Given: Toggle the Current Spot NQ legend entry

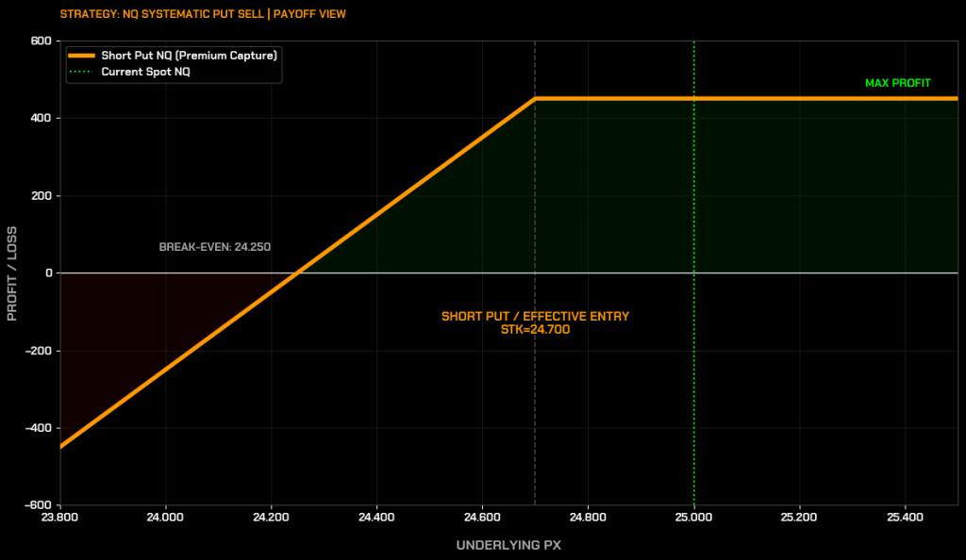Looking at the screenshot, I should tap(146, 71).
